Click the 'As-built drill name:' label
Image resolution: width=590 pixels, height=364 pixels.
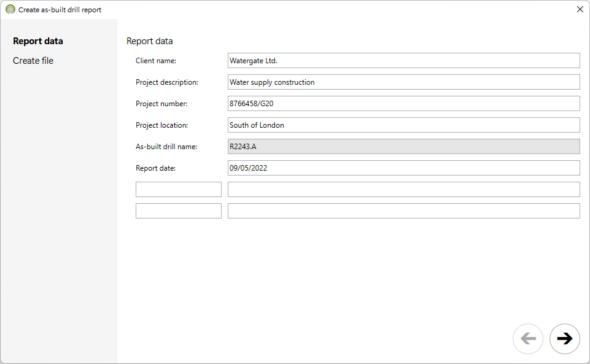point(166,146)
